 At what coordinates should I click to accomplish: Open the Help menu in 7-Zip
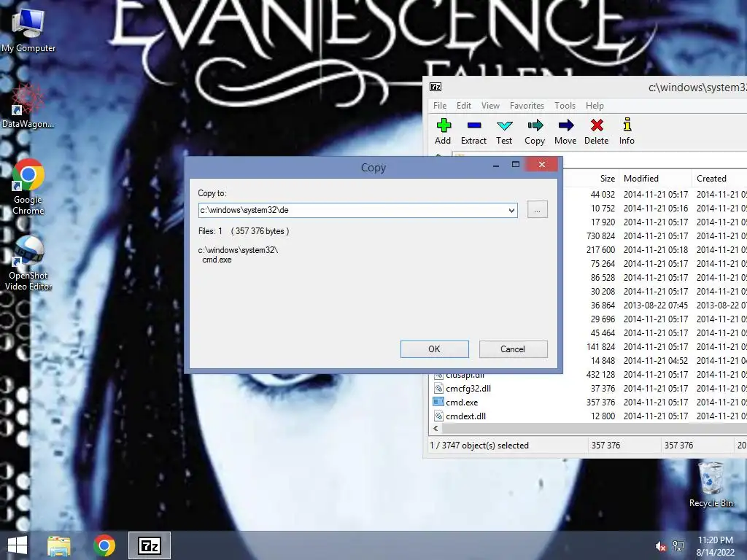595,106
